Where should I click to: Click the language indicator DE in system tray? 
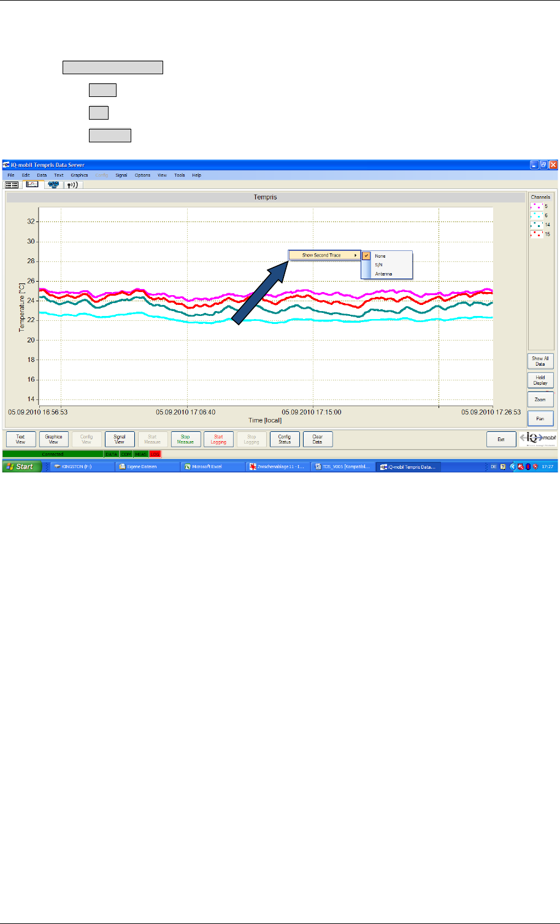click(x=493, y=466)
